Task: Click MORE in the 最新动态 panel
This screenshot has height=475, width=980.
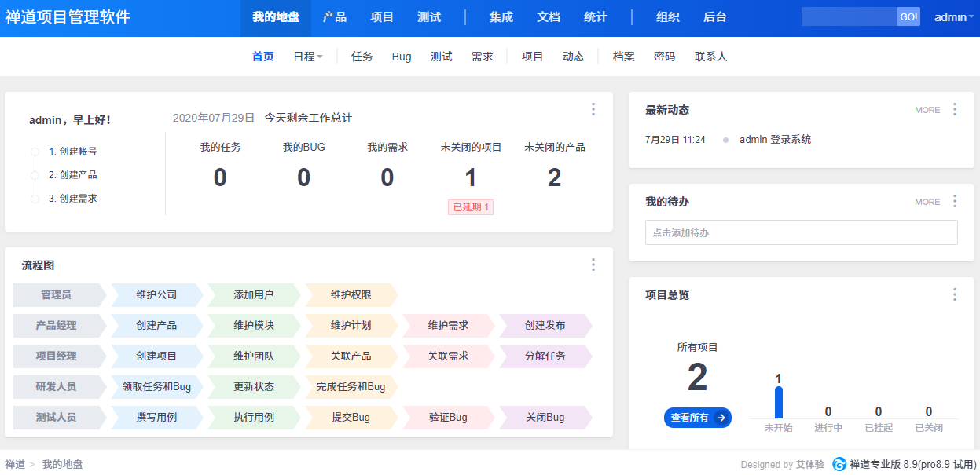Action: pyautogui.click(x=927, y=110)
